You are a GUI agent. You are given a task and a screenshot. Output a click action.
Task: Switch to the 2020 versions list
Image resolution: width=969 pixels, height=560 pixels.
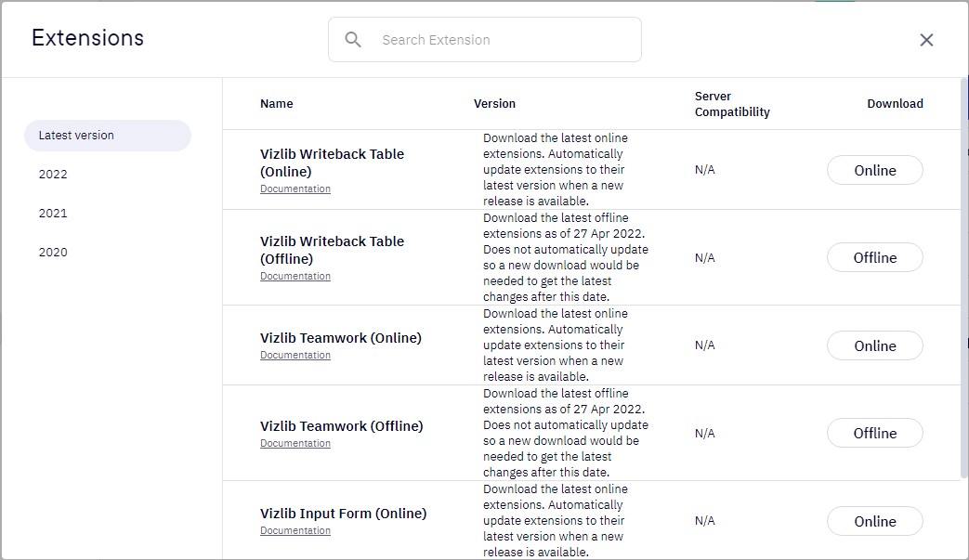(53, 252)
